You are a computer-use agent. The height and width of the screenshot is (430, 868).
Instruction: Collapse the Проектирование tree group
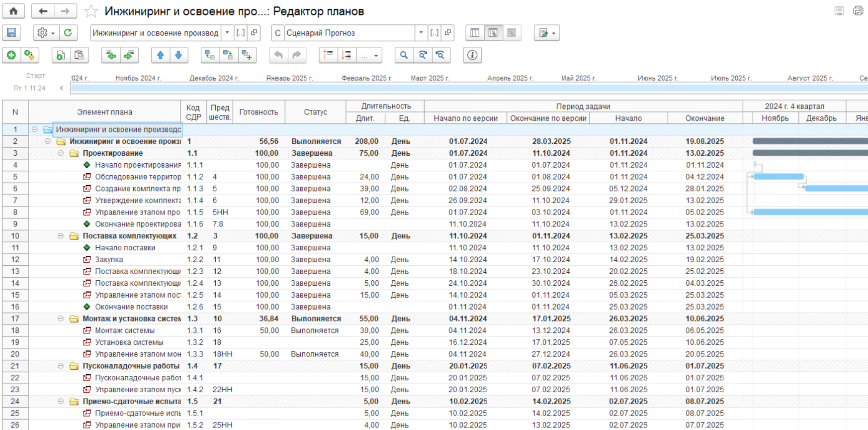[61, 153]
